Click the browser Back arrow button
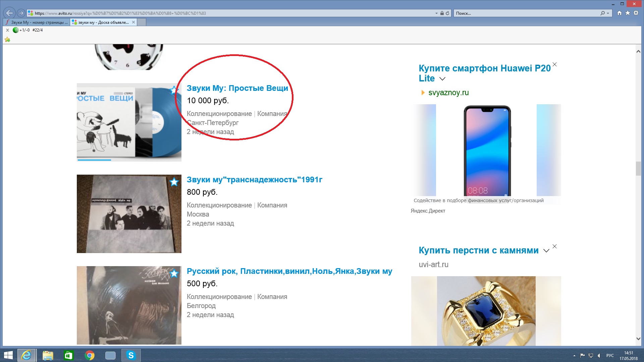This screenshot has height=362, width=644. click(9, 13)
